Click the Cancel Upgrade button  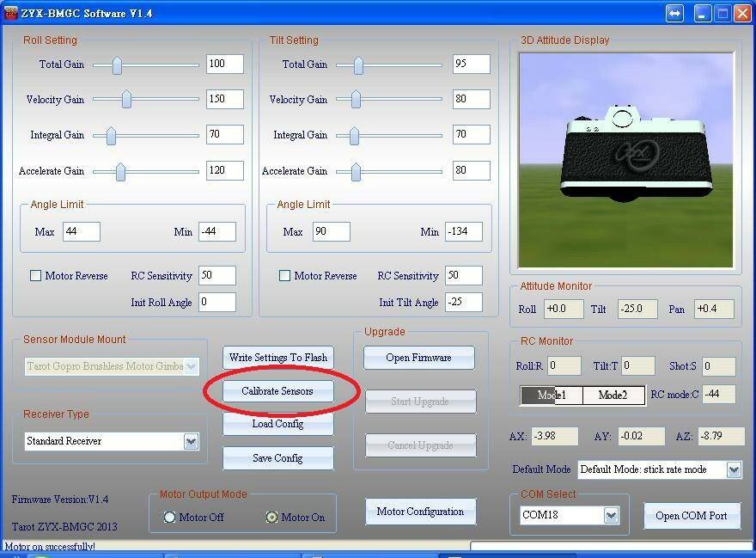[420, 445]
